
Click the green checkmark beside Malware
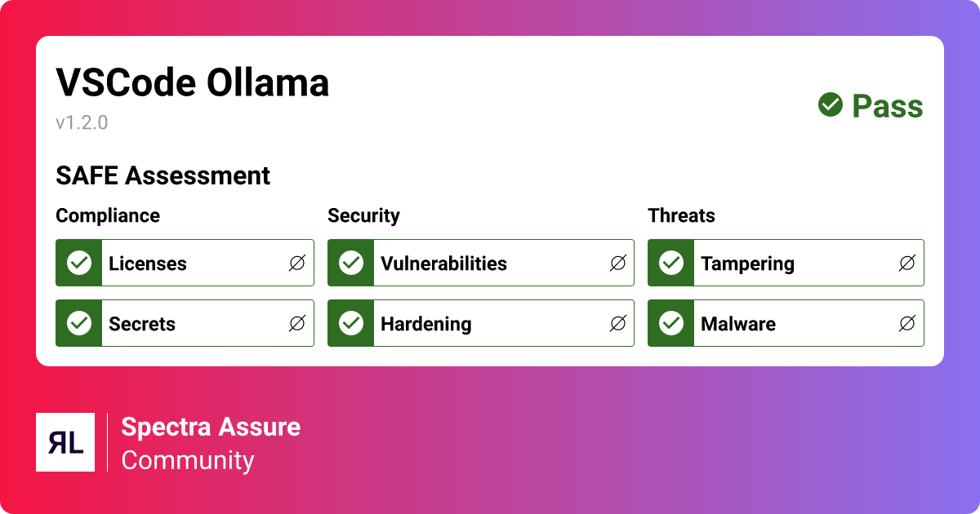pyautogui.click(x=671, y=323)
